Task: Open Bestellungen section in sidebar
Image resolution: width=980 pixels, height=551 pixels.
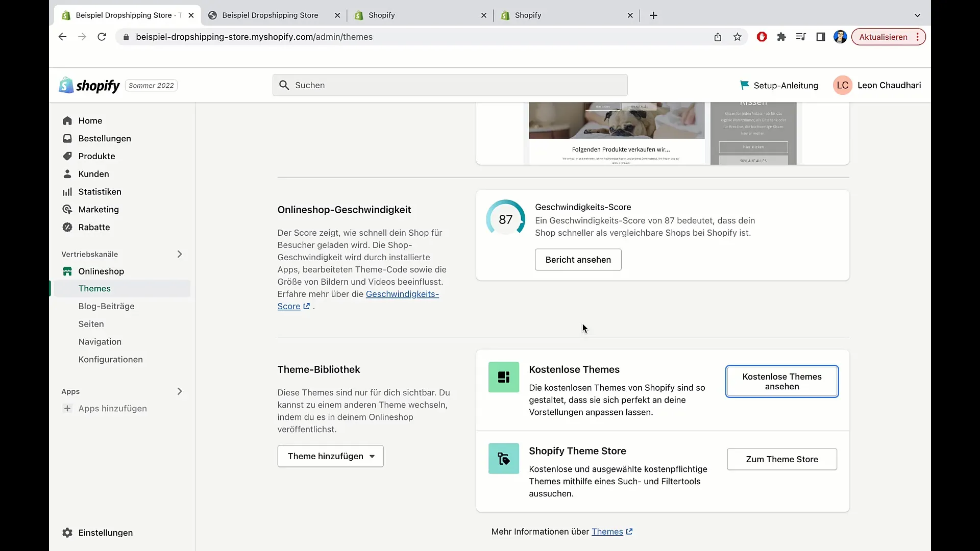Action: 104,138
